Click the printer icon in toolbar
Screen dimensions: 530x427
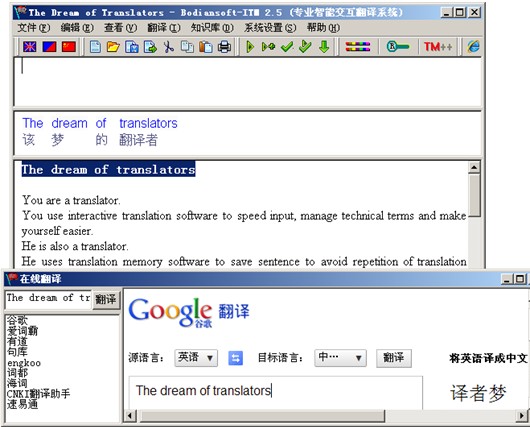pos(224,47)
